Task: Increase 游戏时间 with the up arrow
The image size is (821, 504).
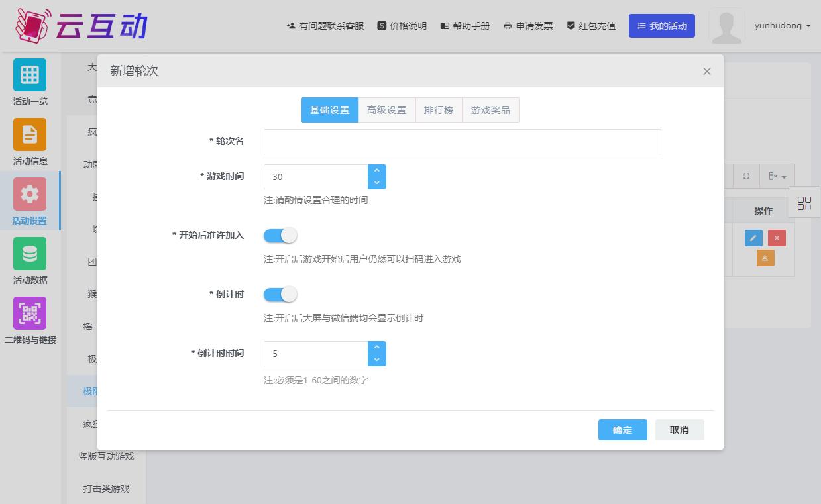Action: 376,171
